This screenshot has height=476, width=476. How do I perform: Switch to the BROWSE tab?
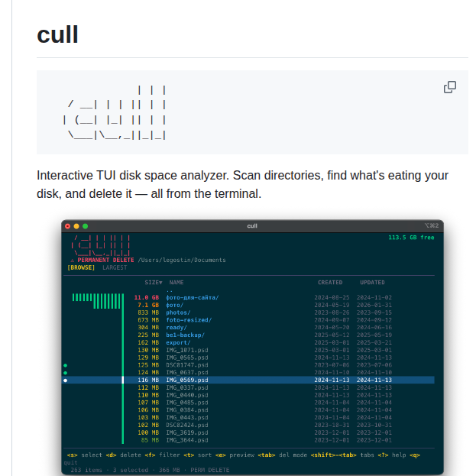coord(81,268)
